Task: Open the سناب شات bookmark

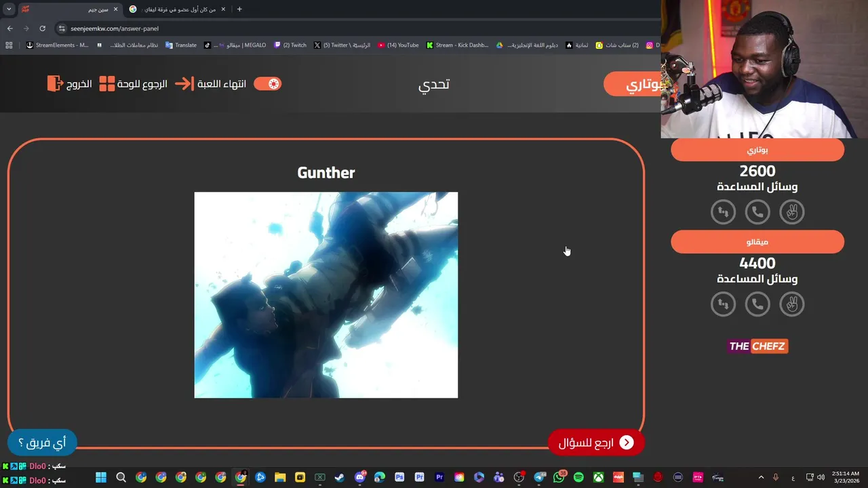Action: click(617, 45)
